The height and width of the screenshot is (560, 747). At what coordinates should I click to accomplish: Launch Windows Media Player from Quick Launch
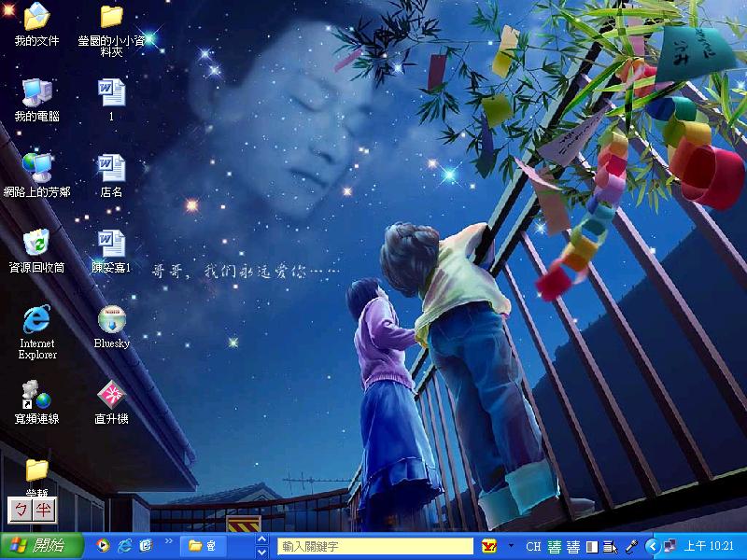pos(103,546)
